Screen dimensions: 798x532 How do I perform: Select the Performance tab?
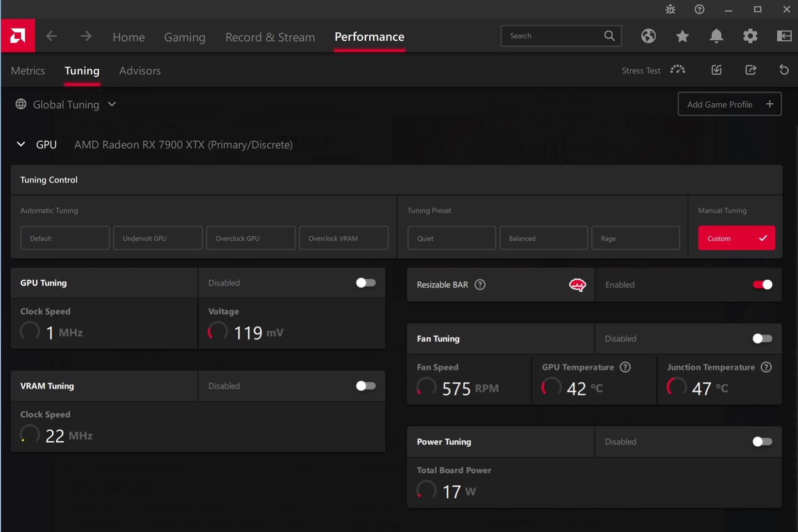pyautogui.click(x=369, y=36)
